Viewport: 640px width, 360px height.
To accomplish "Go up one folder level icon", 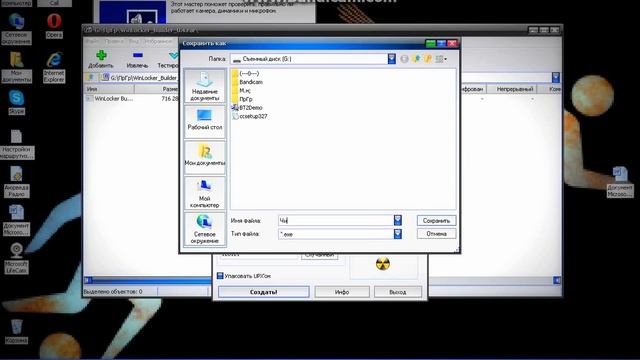I will point(416,59).
